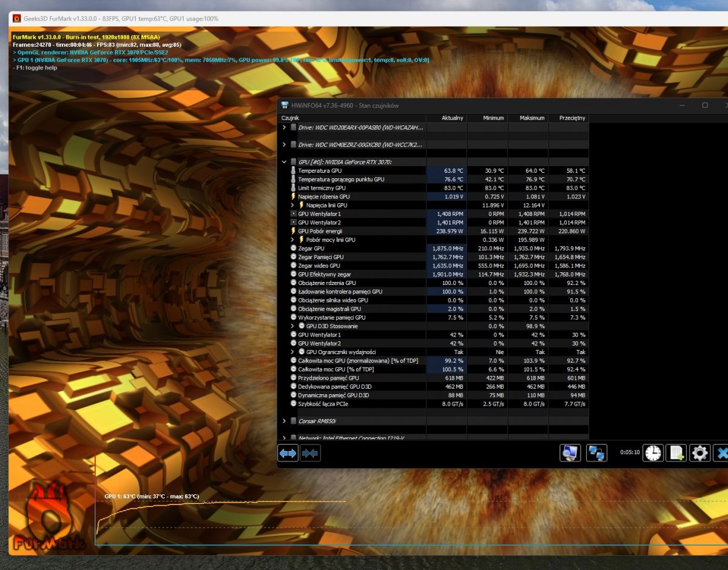This screenshot has height=570, width=728.
Task: Click the chip icon of GPU [#0] group
Action: [x=294, y=162]
